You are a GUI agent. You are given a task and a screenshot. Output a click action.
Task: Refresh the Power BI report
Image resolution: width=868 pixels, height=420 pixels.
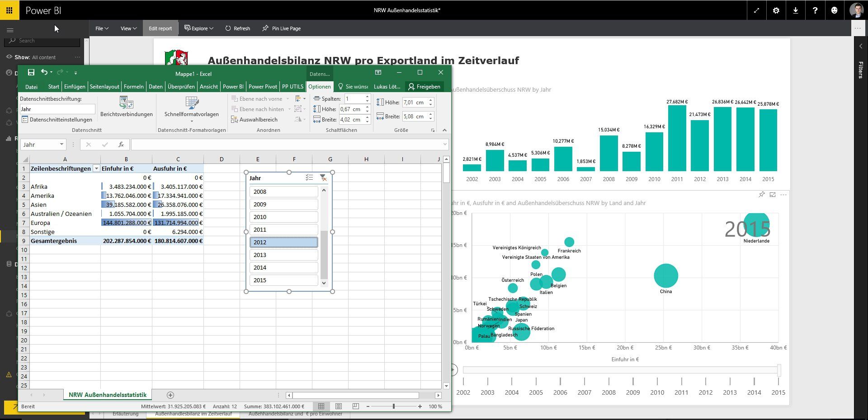[x=237, y=28]
